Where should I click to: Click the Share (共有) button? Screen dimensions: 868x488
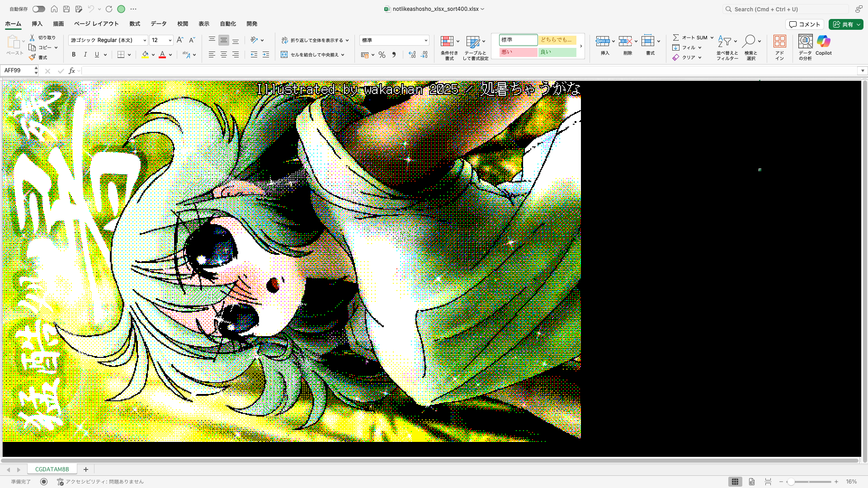846,24
